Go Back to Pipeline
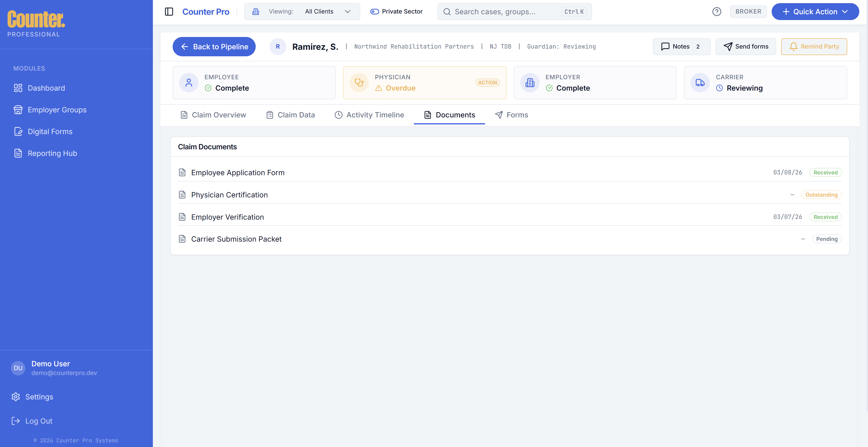 [214, 47]
